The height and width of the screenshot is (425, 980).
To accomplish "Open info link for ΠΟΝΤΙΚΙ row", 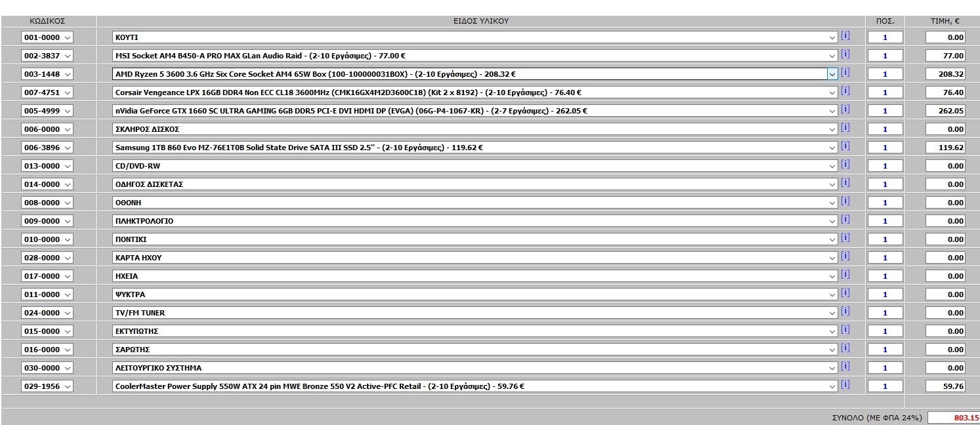I will pyautogui.click(x=845, y=238).
